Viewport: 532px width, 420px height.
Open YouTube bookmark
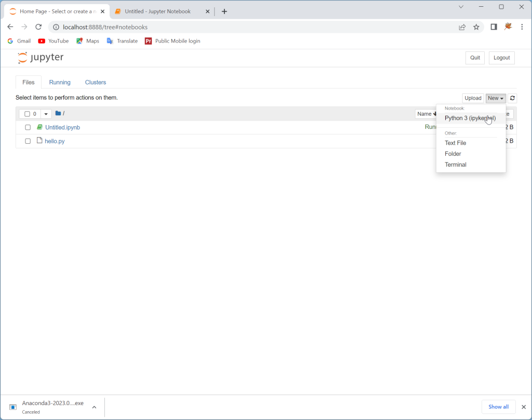[54, 41]
